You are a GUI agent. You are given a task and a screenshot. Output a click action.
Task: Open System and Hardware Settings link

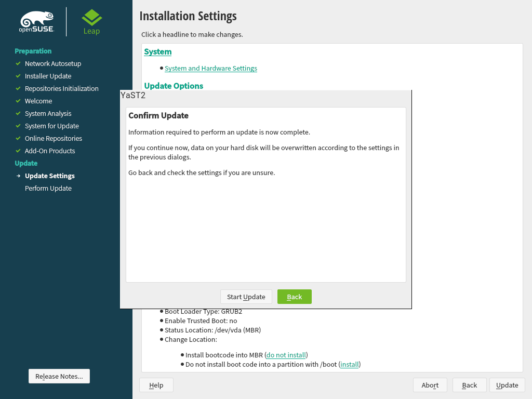coord(210,68)
